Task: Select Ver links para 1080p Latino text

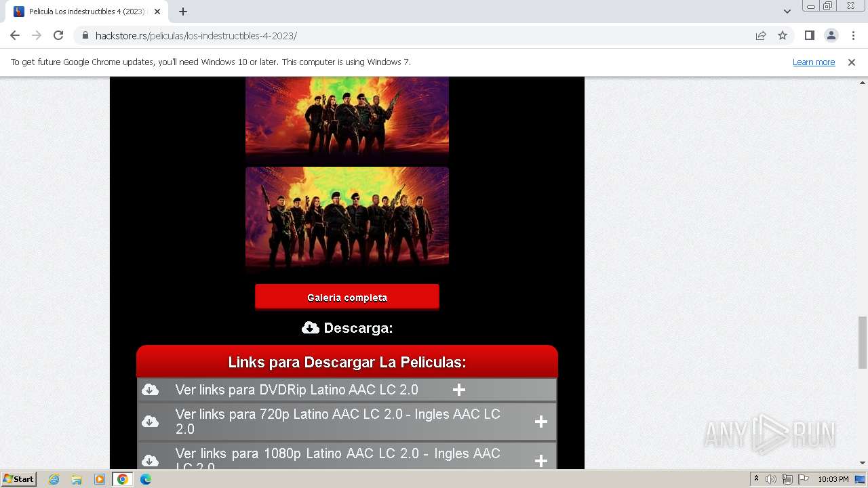Action: (x=338, y=458)
